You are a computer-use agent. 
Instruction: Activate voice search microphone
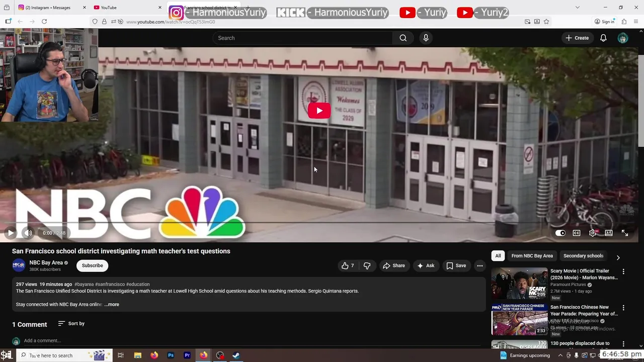(426, 38)
